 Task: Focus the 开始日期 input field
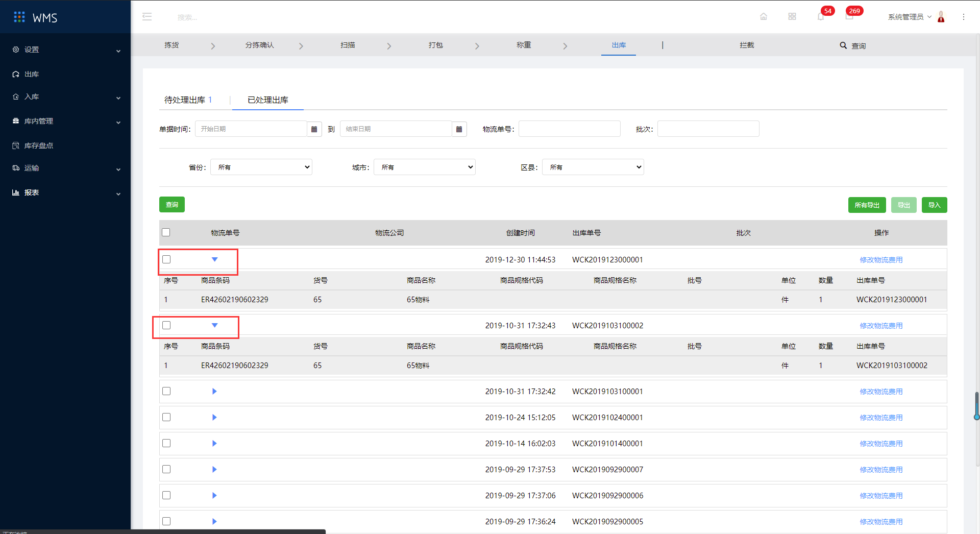pos(251,129)
